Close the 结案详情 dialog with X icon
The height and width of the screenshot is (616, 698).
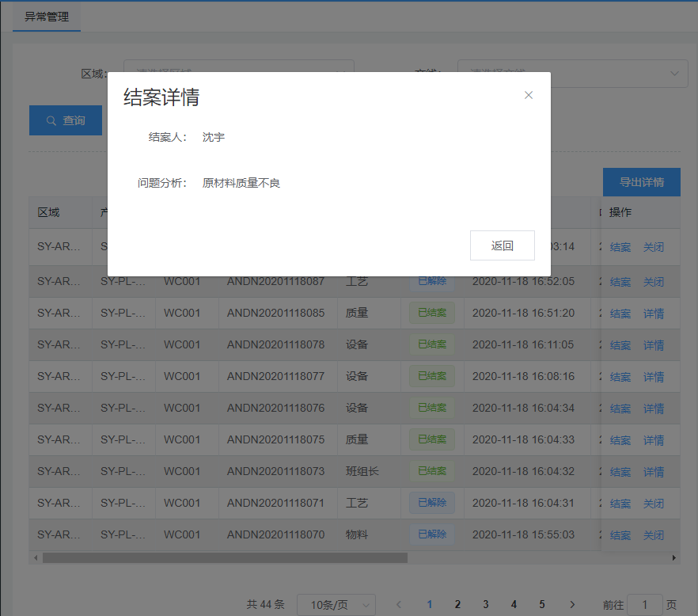tap(529, 95)
